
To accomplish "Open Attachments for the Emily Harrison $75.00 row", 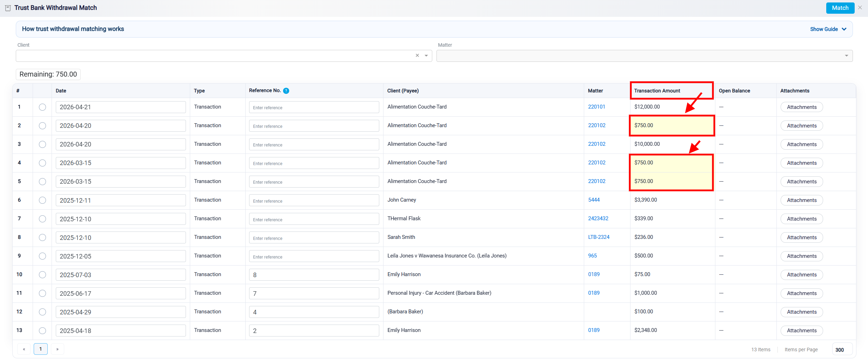I will tap(802, 275).
